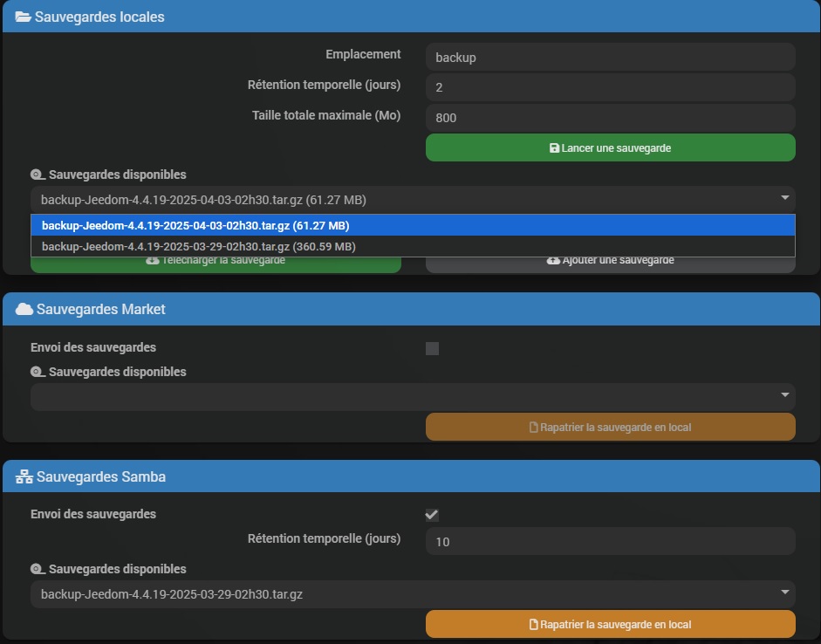The height and width of the screenshot is (644, 821).
Task: Collapse the local backups dropdown arrow
Action: tap(784, 198)
